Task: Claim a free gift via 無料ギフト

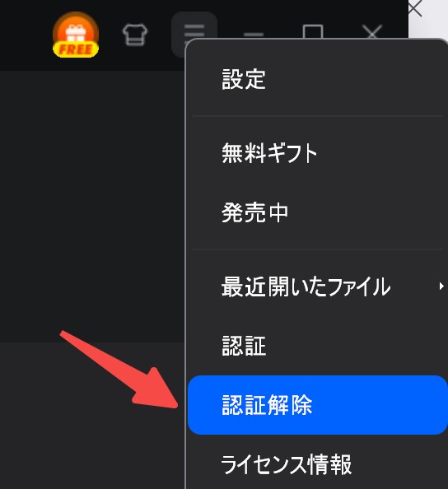Action: point(318,153)
